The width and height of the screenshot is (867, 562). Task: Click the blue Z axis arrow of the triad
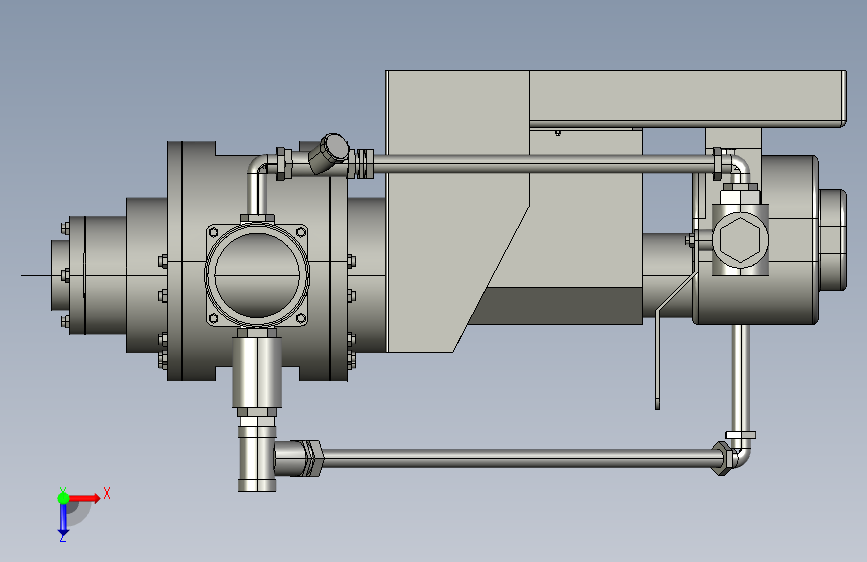pyautogui.click(x=63, y=519)
